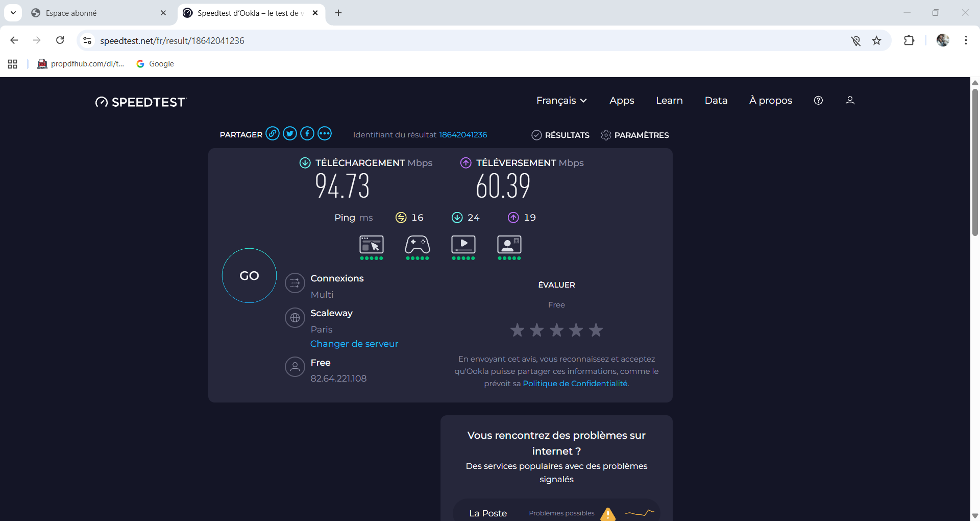Click the video streaming performance icon

463,248
